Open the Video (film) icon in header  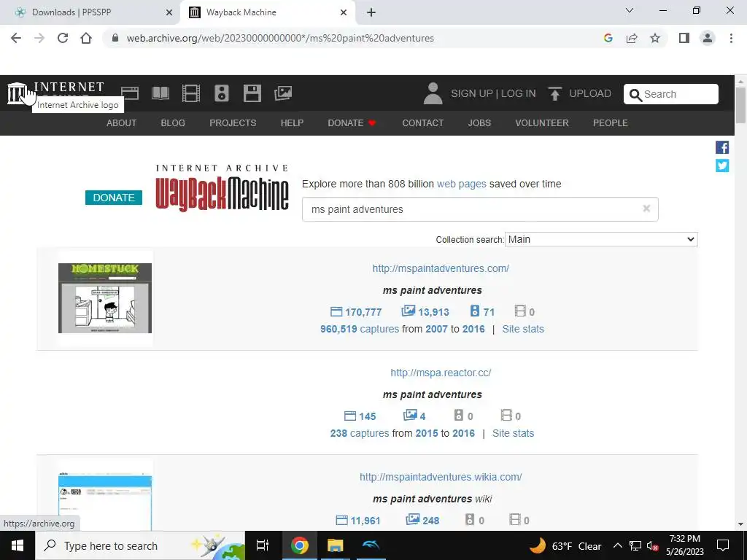(191, 93)
